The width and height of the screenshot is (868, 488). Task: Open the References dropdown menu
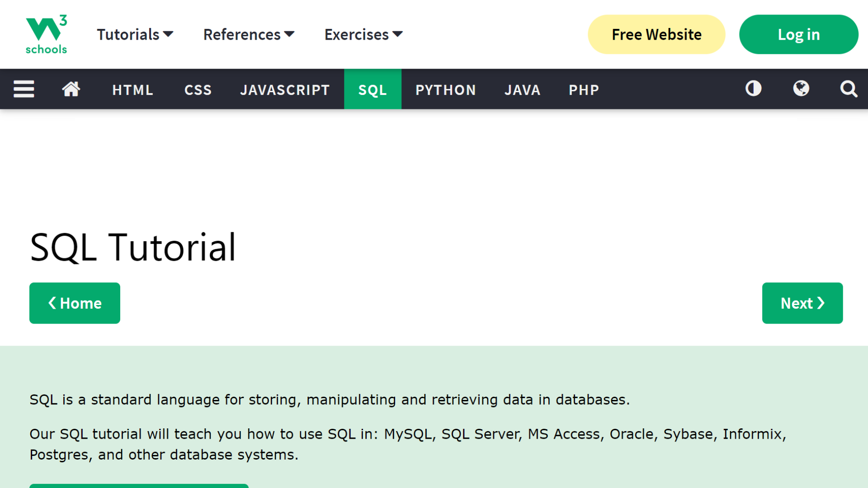click(249, 34)
